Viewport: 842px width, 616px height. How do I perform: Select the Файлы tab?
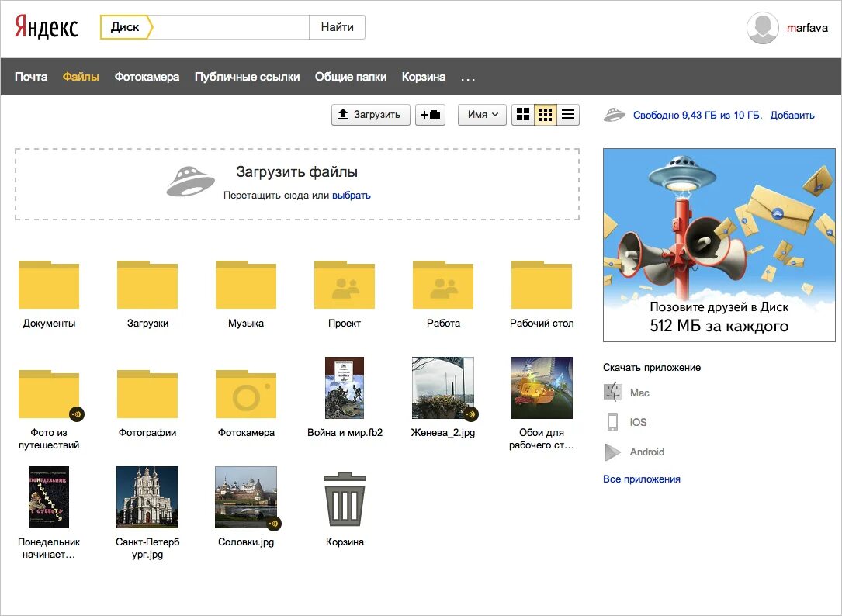[x=81, y=77]
